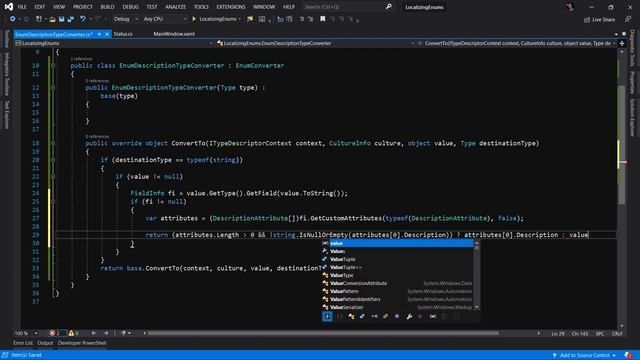Click the next issue arrow in status strip

(106, 333)
